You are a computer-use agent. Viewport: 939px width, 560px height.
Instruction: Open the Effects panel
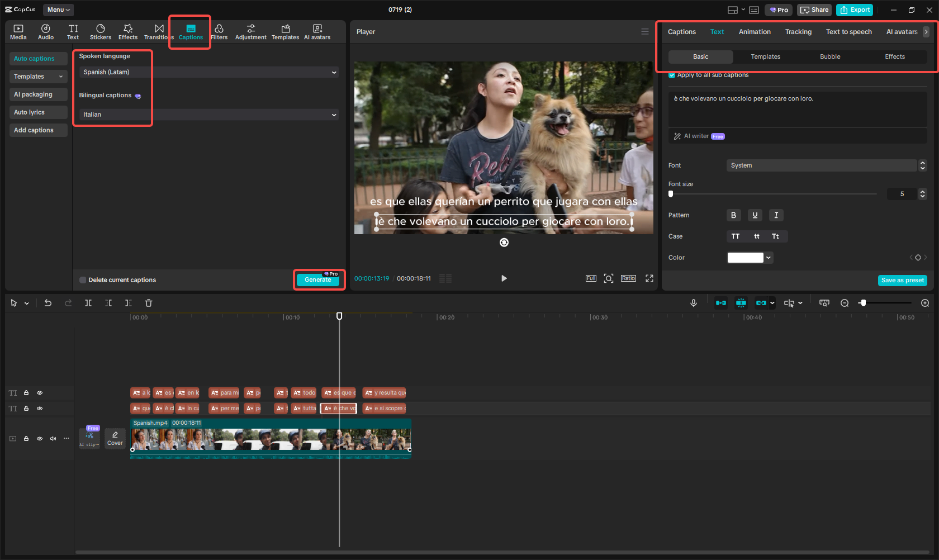(x=127, y=32)
